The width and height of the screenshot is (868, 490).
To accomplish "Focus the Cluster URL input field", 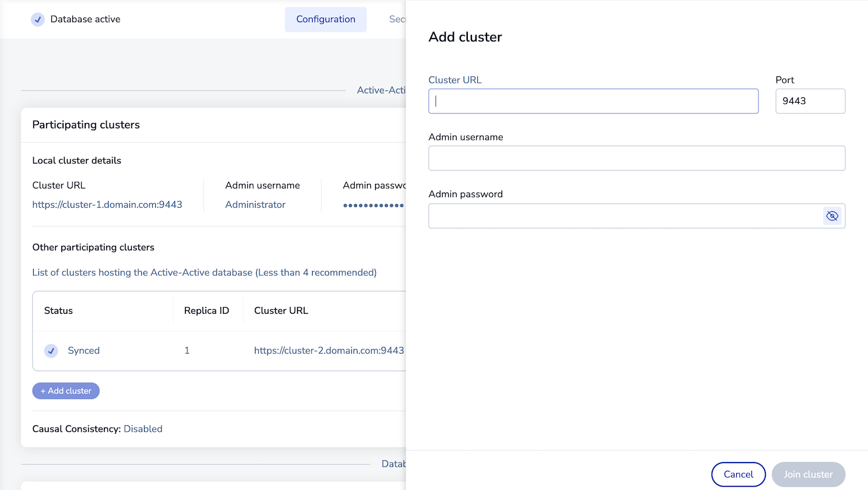I will pos(593,101).
